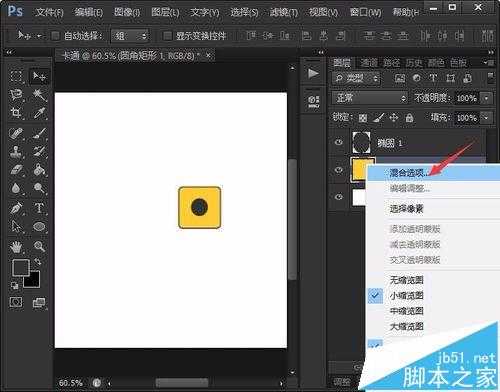Hide the 椭圆 1 layer
This screenshot has width=500, height=392.
pos(339,143)
